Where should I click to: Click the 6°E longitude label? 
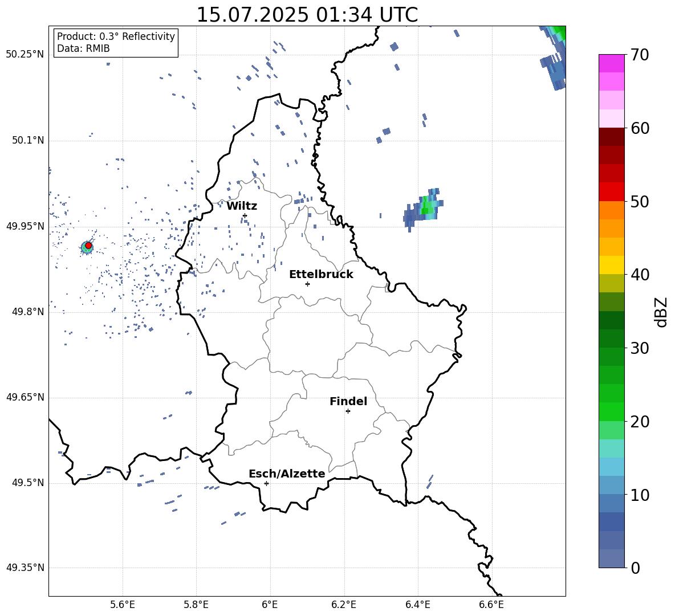point(270,605)
